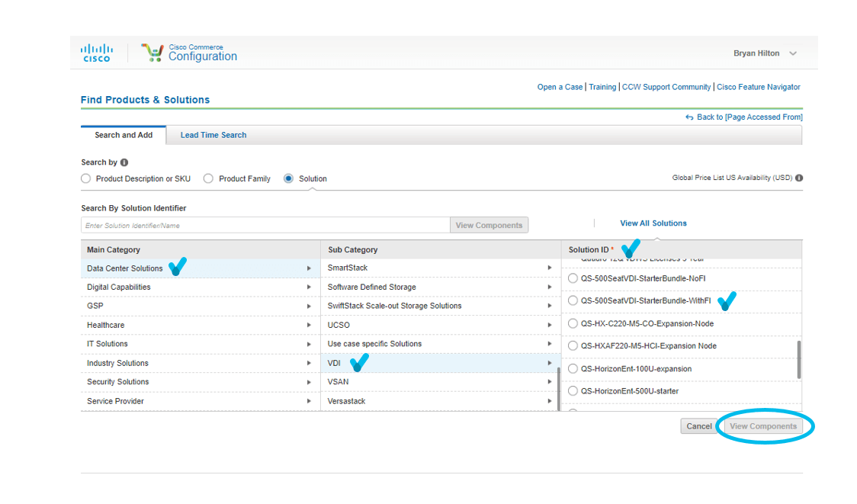The image size is (857, 504).
Task: Go back via Back to [Page Accessed From]
Action: 744,117
